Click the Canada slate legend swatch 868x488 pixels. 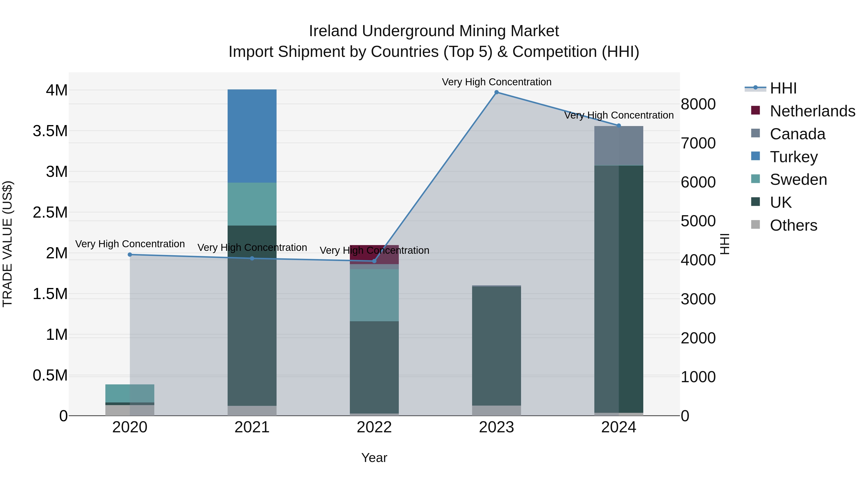coord(755,133)
